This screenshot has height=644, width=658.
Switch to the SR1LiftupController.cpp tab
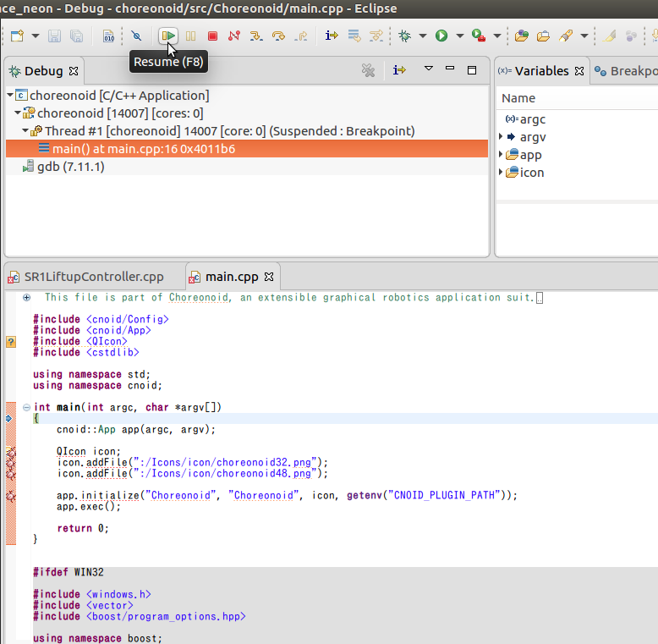[x=93, y=277]
